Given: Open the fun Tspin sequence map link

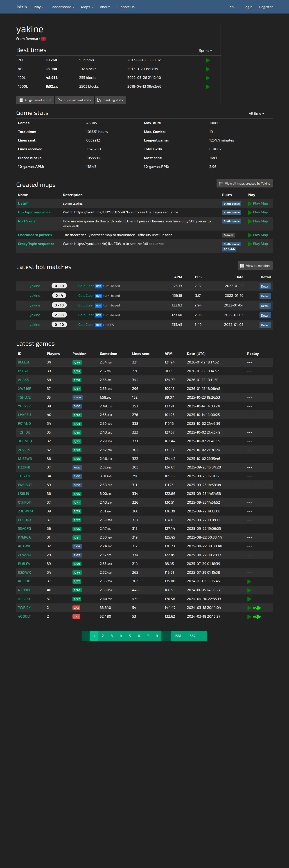Looking at the screenshot, I should tap(34, 212).
